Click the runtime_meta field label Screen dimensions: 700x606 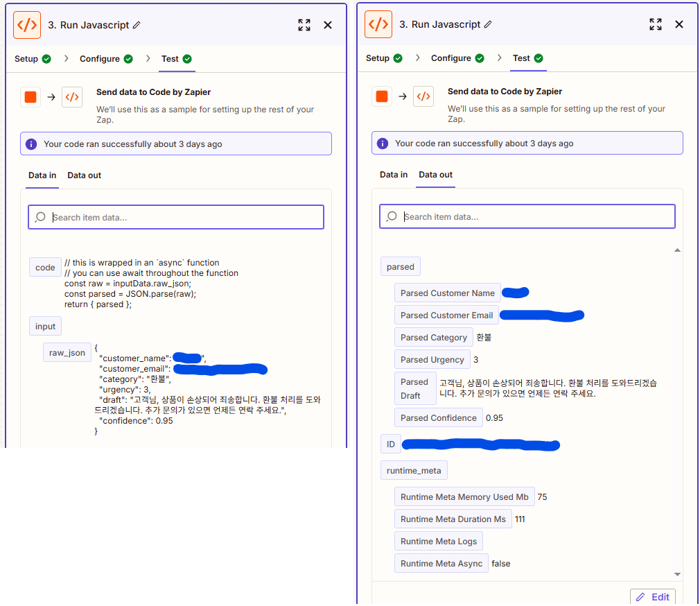click(x=414, y=470)
